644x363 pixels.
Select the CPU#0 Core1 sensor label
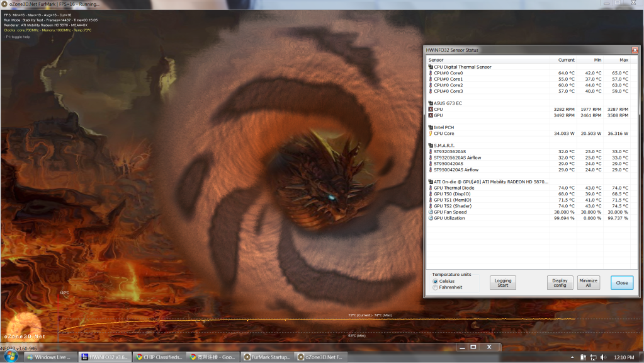[x=448, y=79]
